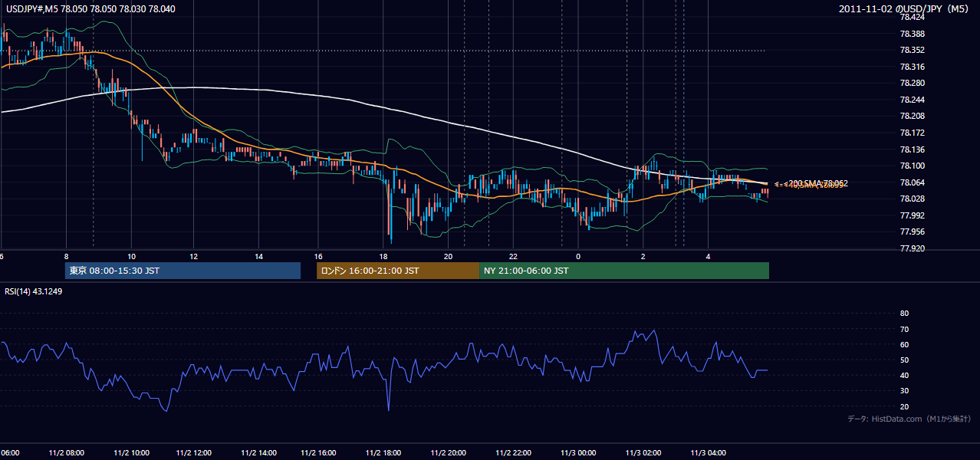Click the 11/2 18:00 label on the bottom axis

pyautogui.click(x=383, y=453)
